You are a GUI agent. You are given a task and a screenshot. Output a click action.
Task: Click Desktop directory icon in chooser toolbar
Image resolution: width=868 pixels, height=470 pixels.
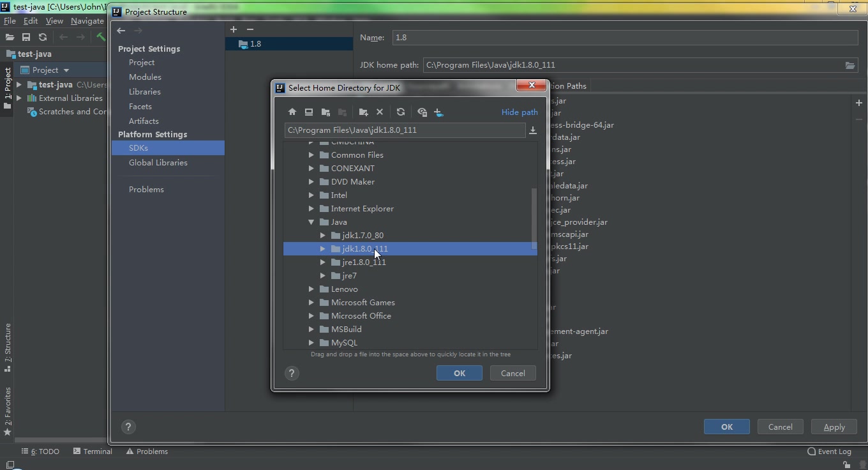click(x=309, y=112)
